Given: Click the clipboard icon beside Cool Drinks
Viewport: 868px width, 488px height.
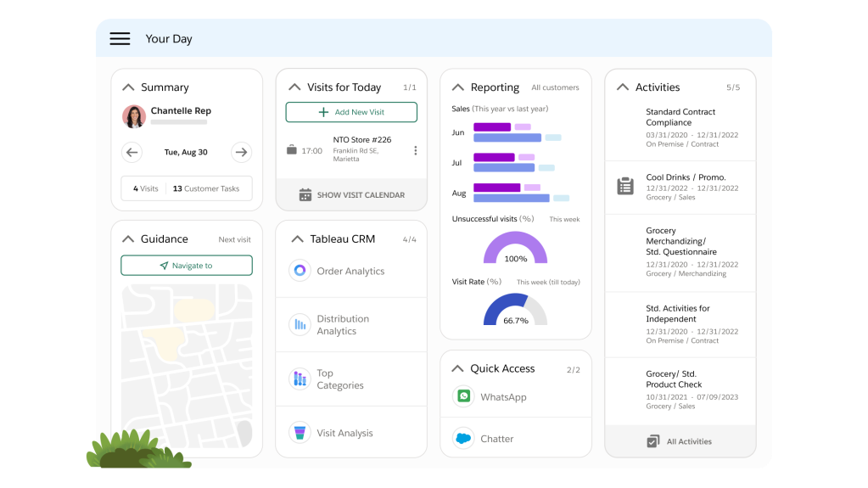Looking at the screenshot, I should pyautogui.click(x=625, y=186).
